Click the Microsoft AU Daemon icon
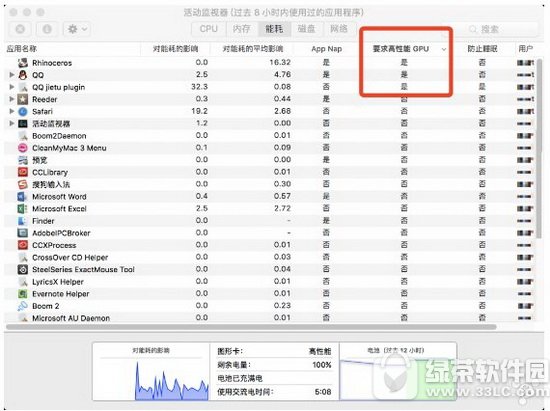This screenshot has height=411, width=550. [23, 318]
